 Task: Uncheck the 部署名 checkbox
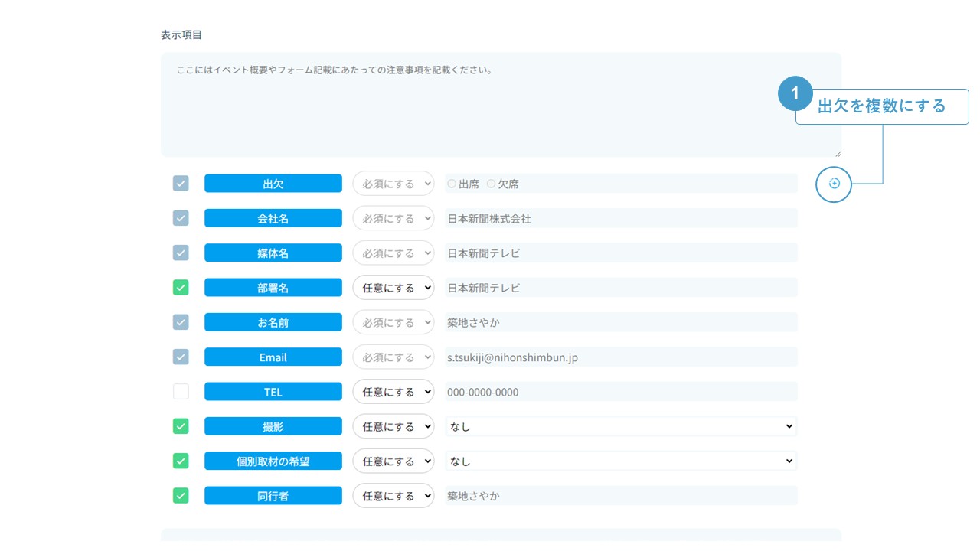pyautogui.click(x=181, y=288)
